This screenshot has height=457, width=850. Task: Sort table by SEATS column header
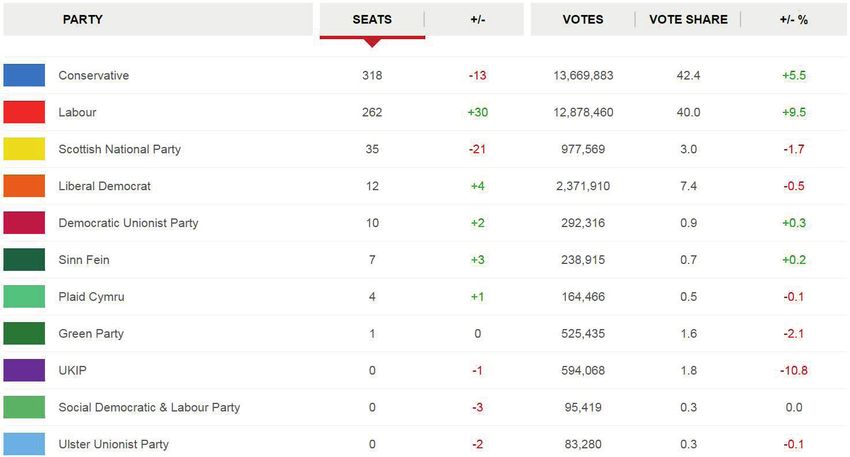pos(372,20)
